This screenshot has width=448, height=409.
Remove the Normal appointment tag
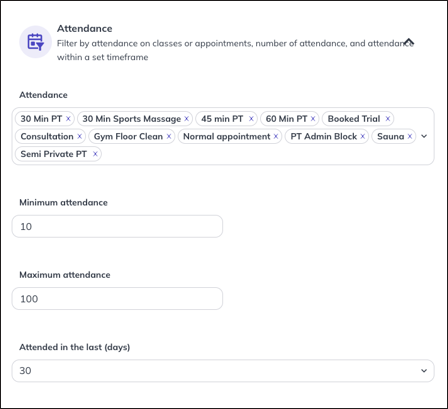[x=276, y=136]
